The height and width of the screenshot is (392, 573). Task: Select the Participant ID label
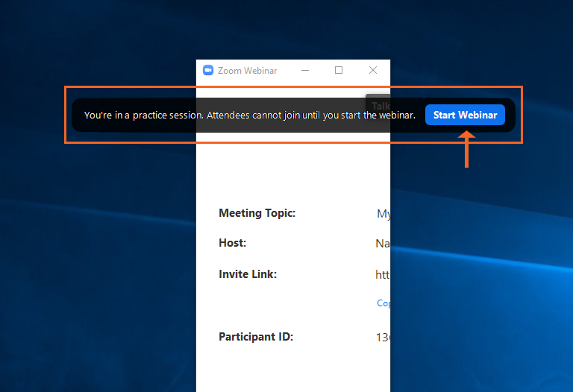tap(256, 337)
